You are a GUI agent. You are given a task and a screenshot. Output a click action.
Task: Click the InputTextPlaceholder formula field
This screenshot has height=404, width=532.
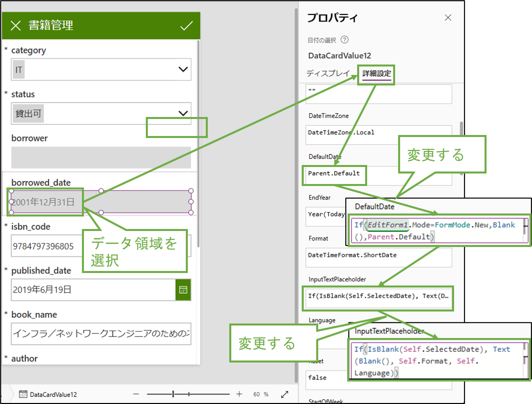coord(379,298)
